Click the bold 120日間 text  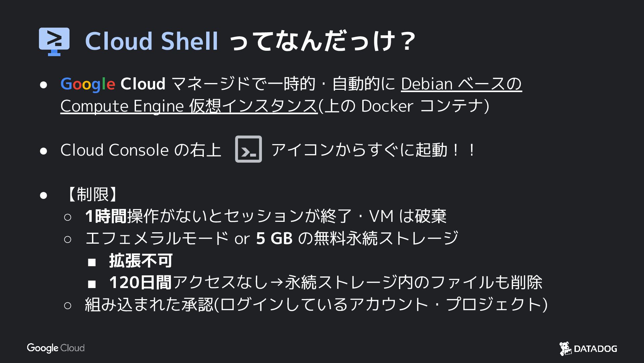point(140,282)
